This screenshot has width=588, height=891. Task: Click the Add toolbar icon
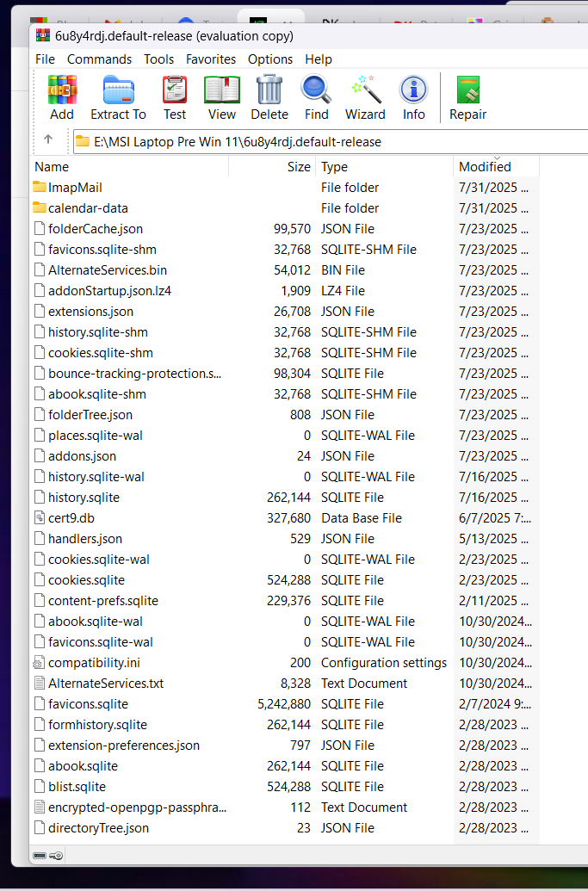[62, 90]
